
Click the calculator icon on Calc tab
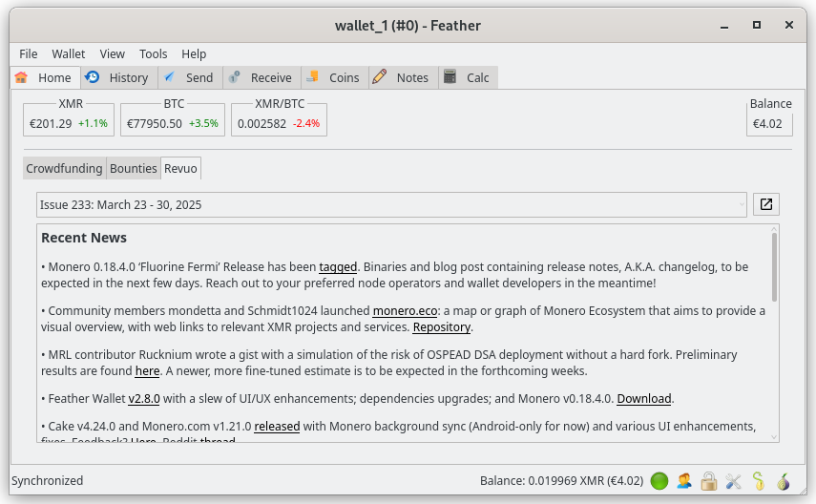pyautogui.click(x=450, y=76)
